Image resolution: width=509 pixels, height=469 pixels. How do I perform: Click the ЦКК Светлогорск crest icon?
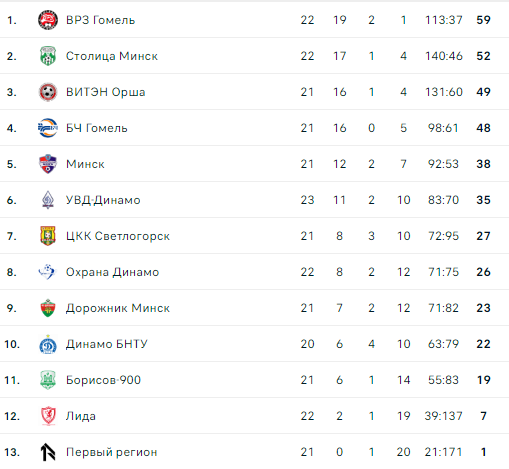pos(48,236)
